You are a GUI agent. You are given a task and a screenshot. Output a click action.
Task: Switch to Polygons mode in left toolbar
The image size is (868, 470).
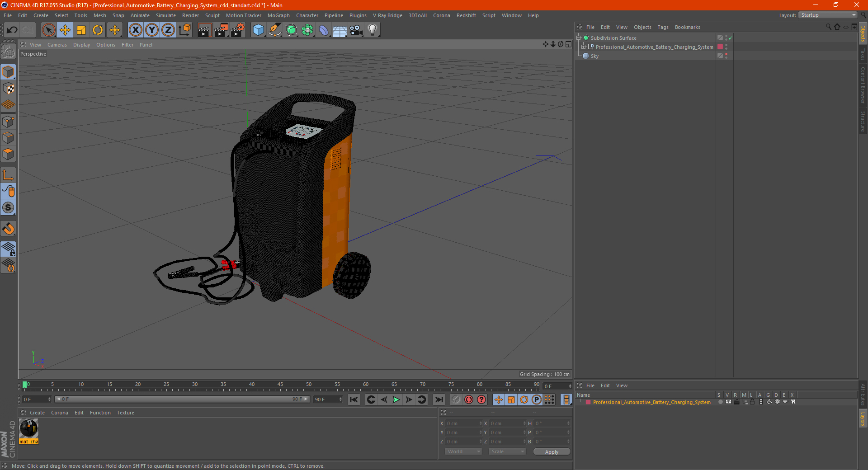(x=8, y=154)
